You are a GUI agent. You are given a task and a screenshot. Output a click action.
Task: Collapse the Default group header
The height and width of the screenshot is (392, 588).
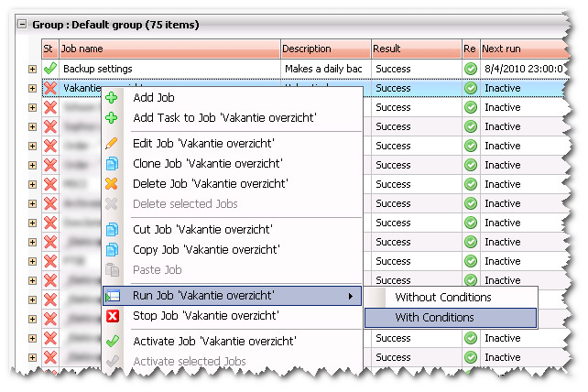(22, 25)
